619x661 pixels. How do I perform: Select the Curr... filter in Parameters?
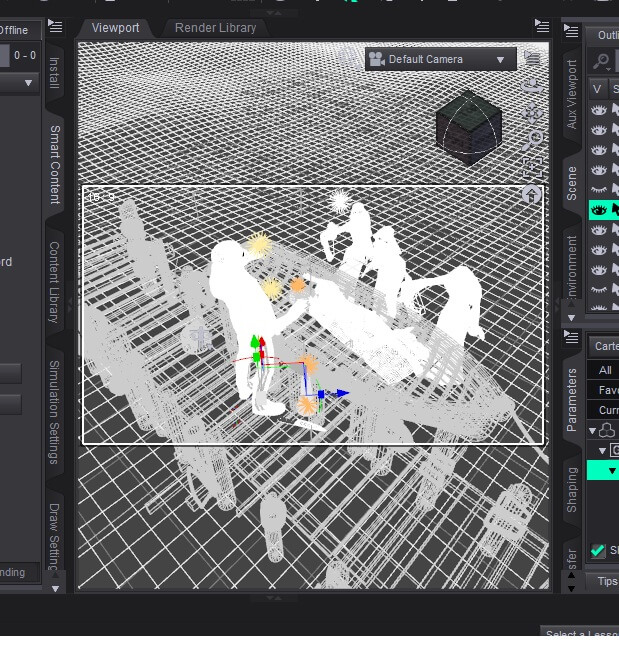603,410
